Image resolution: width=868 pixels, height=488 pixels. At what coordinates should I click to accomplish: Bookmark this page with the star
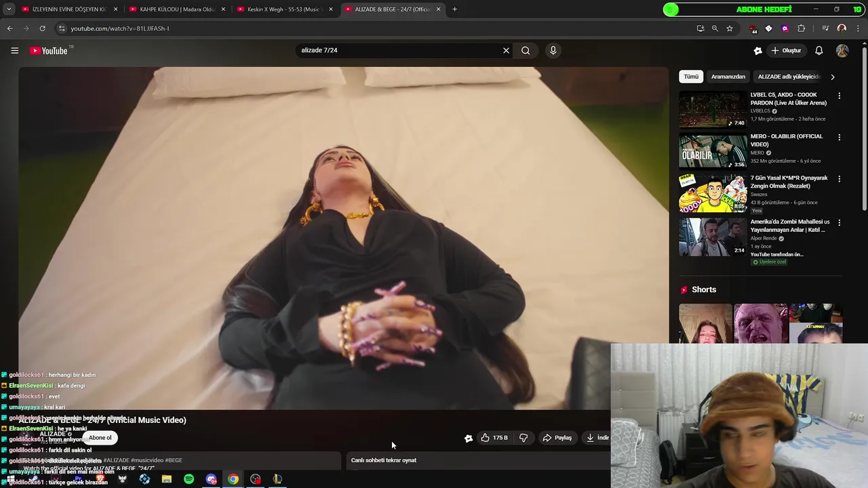point(730,28)
